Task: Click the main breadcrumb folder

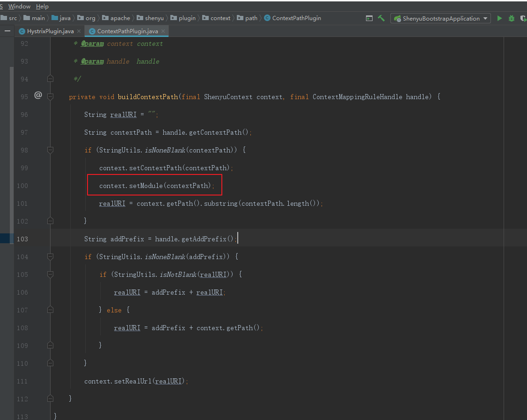Action: click(x=34, y=18)
